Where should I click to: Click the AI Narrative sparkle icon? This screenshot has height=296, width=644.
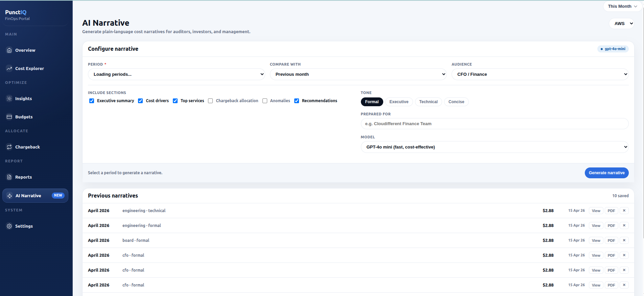tap(9, 196)
